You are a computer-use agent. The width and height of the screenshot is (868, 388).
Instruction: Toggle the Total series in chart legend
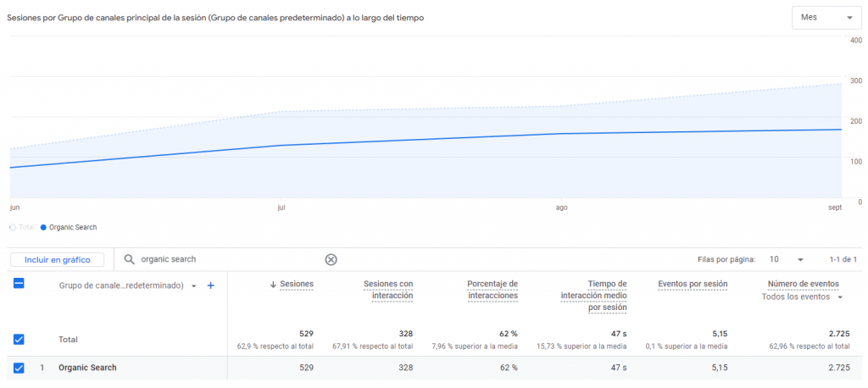click(24, 227)
